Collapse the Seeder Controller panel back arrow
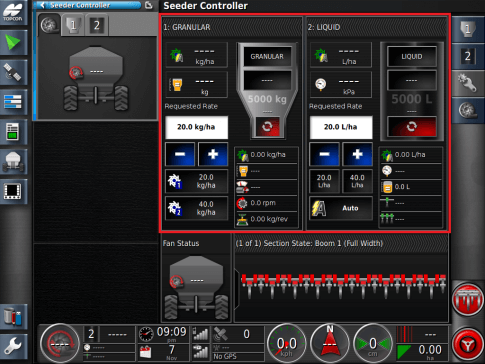Image resolution: width=485 pixels, height=364 pixels. 43,5
